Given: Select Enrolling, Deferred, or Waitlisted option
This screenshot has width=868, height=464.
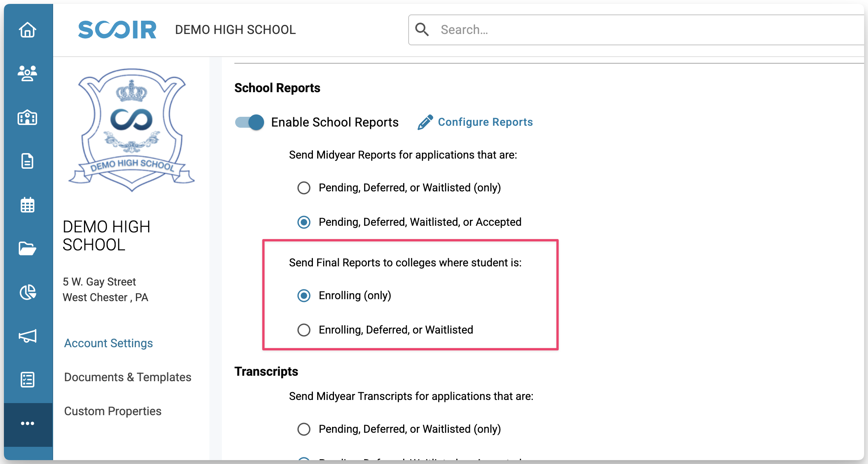Looking at the screenshot, I should (304, 330).
